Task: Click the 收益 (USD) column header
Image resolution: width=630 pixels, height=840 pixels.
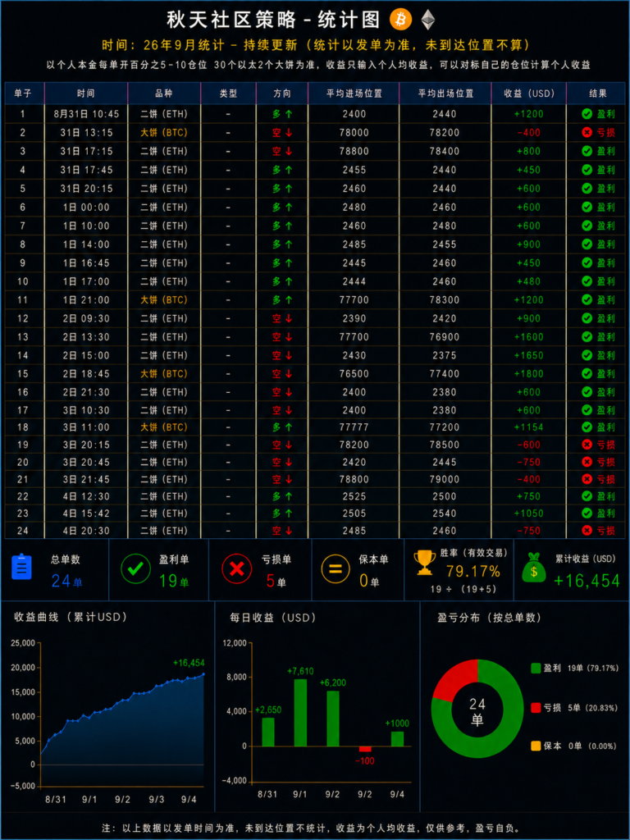Action: click(529, 94)
